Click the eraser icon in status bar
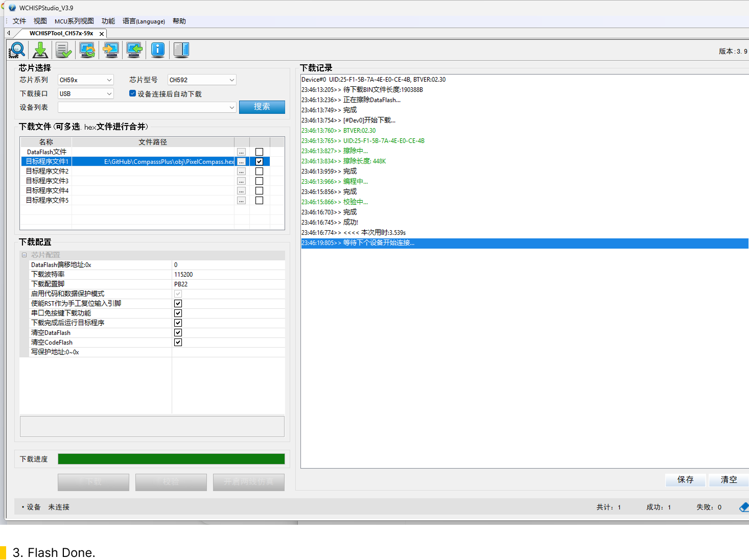This screenshot has height=560, width=749. (x=743, y=507)
